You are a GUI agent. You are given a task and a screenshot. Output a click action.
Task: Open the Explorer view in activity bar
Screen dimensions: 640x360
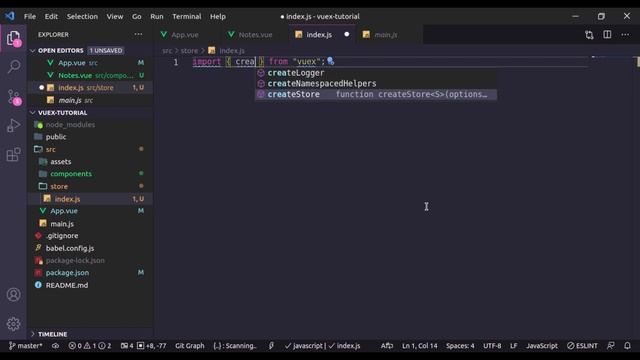coord(13,39)
